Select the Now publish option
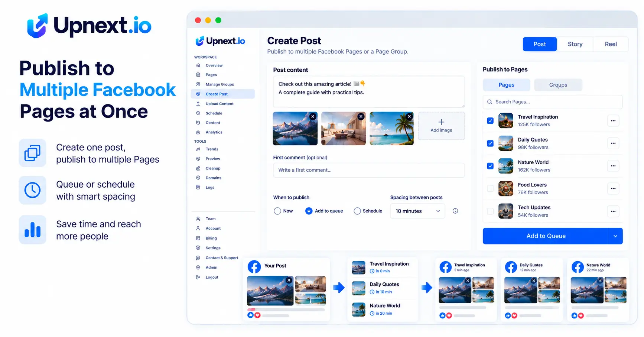 pos(277,211)
